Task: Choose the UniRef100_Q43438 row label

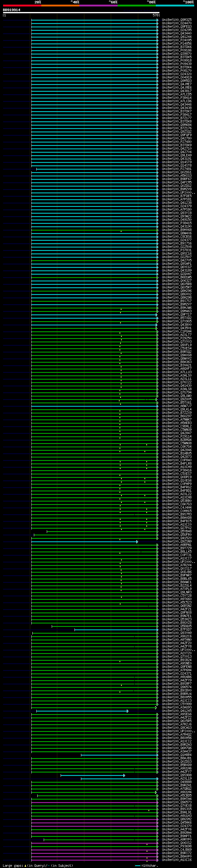Action: [x=177, y=108]
